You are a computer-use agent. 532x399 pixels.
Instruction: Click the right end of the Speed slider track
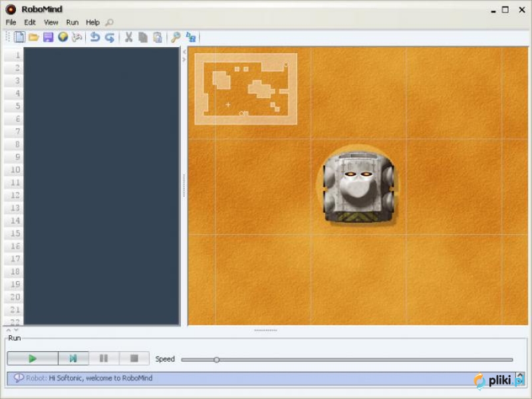click(x=511, y=360)
